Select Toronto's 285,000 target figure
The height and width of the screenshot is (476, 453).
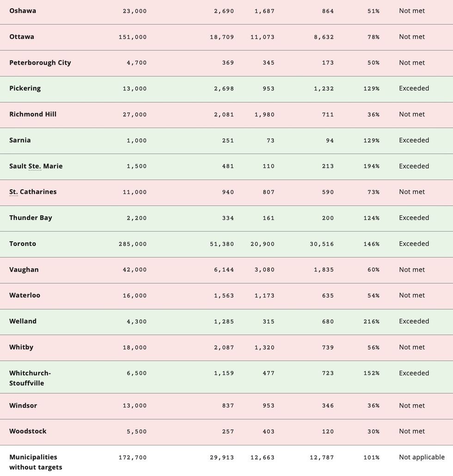pyautogui.click(x=133, y=244)
